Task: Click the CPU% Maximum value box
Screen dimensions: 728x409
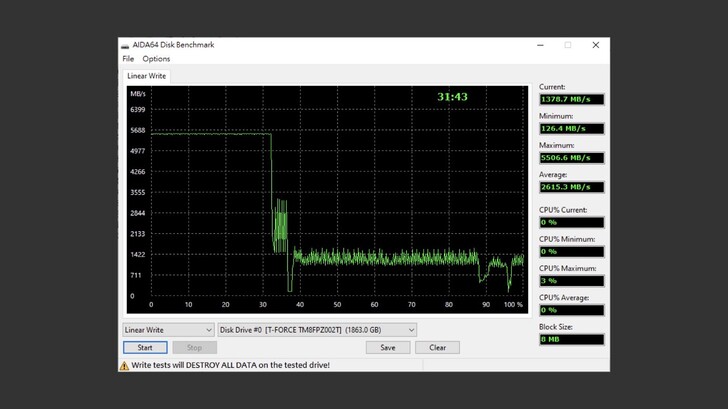Action: pyautogui.click(x=571, y=281)
